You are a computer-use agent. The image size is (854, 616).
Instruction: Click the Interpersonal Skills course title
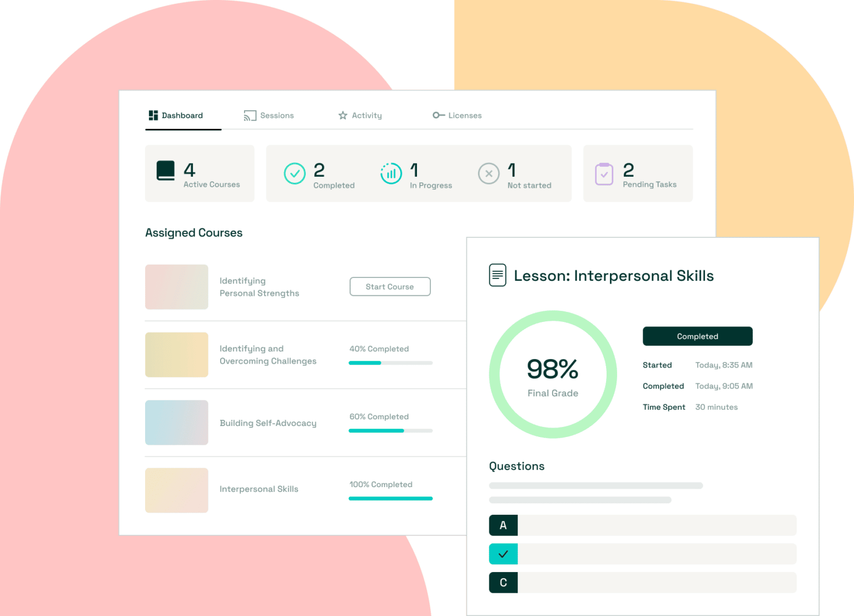coord(259,489)
